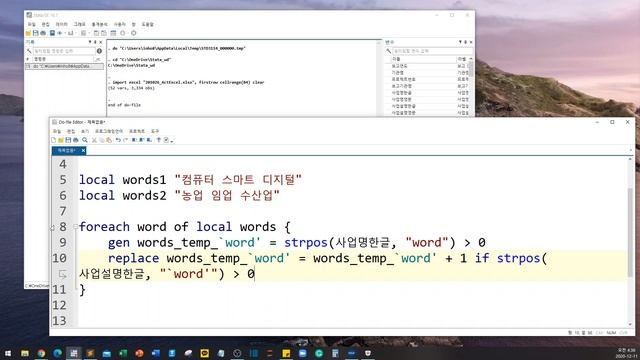Open 데이터 menu in Stata main window
The height and width of the screenshot is (360, 640).
pyautogui.click(x=62, y=24)
